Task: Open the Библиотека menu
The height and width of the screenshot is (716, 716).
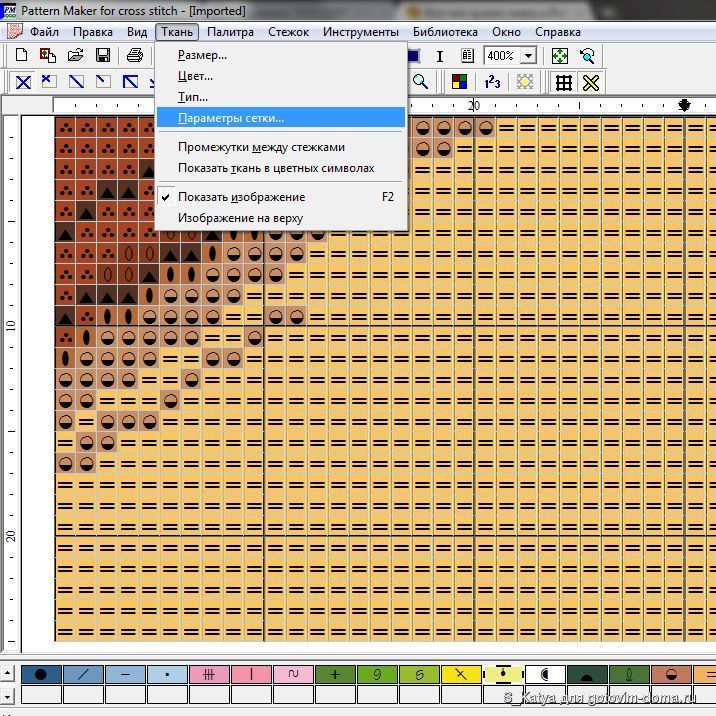Action: 445,32
